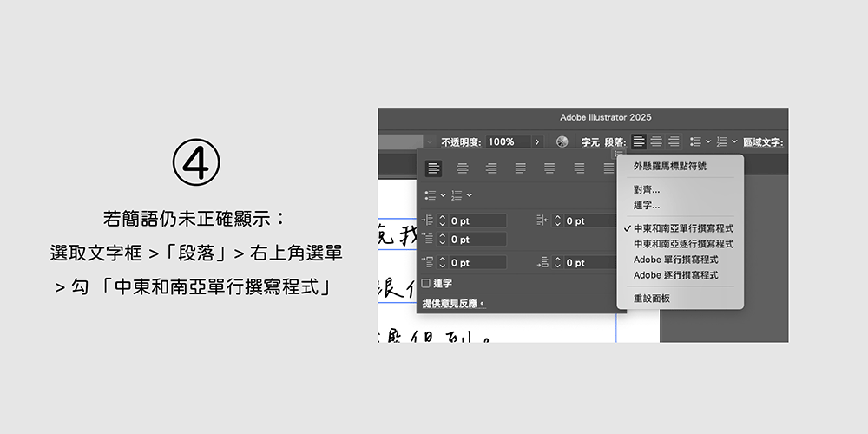Open the 字元 character panel link
The height and width of the screenshot is (434, 868).
click(x=590, y=141)
